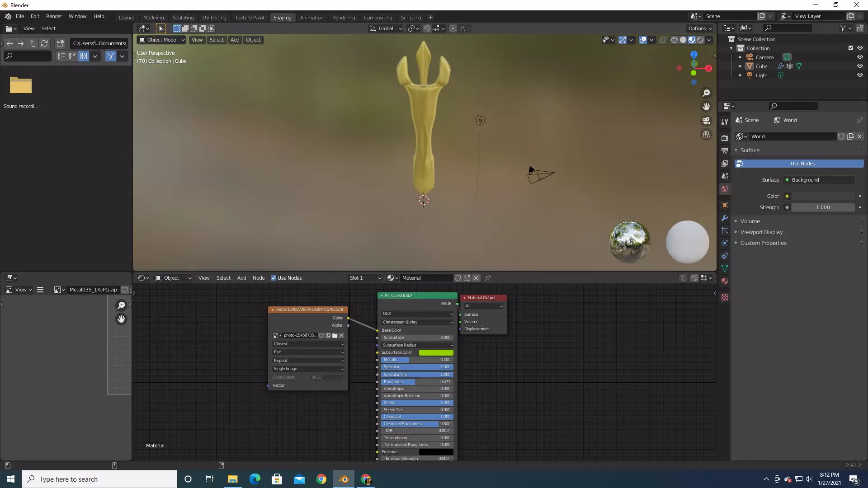
Task: Open the Modifier wrench properties tab
Action: (725, 218)
